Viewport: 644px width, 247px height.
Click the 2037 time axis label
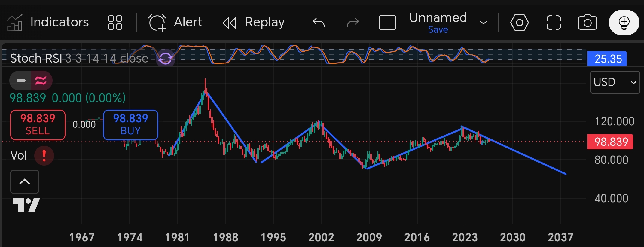tap(561, 238)
